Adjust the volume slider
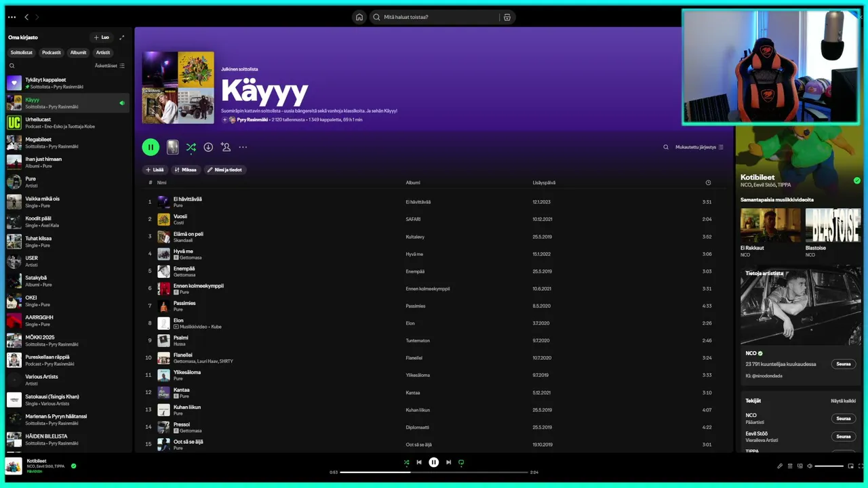 [x=829, y=466]
